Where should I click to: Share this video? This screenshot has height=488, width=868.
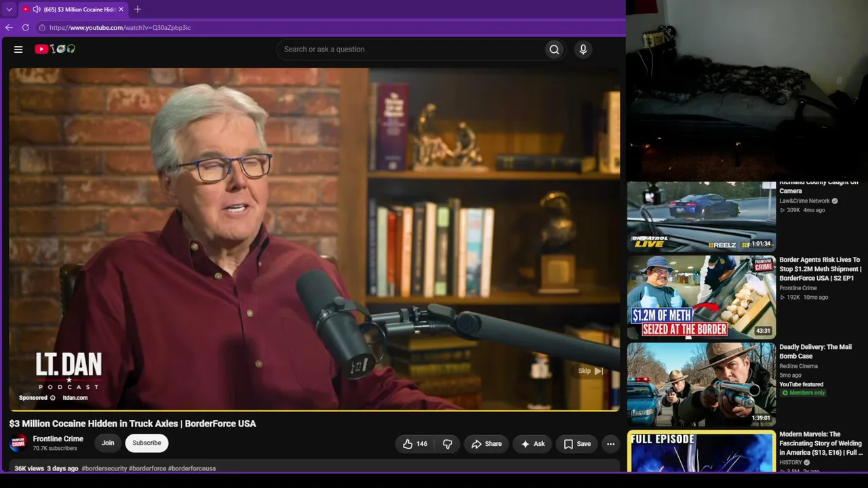point(486,444)
